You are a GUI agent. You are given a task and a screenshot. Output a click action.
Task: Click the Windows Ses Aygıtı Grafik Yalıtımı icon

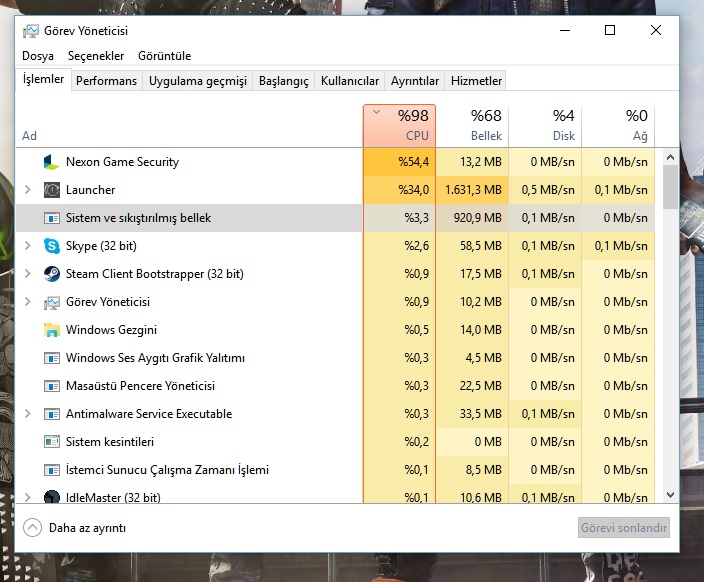(52, 358)
